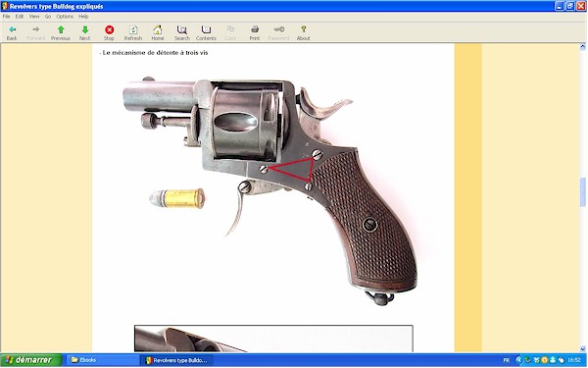The height and width of the screenshot is (368, 588).
Task: Open the Edit menu
Action: [20, 17]
